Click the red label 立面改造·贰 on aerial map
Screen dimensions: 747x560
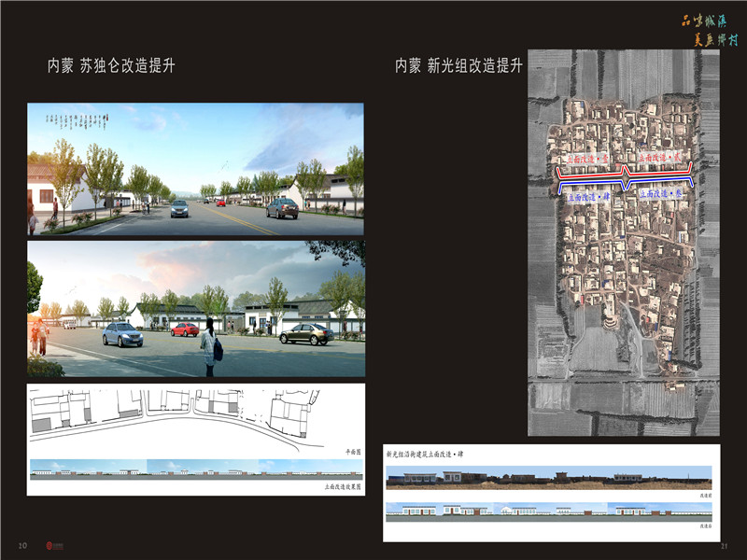(x=663, y=160)
